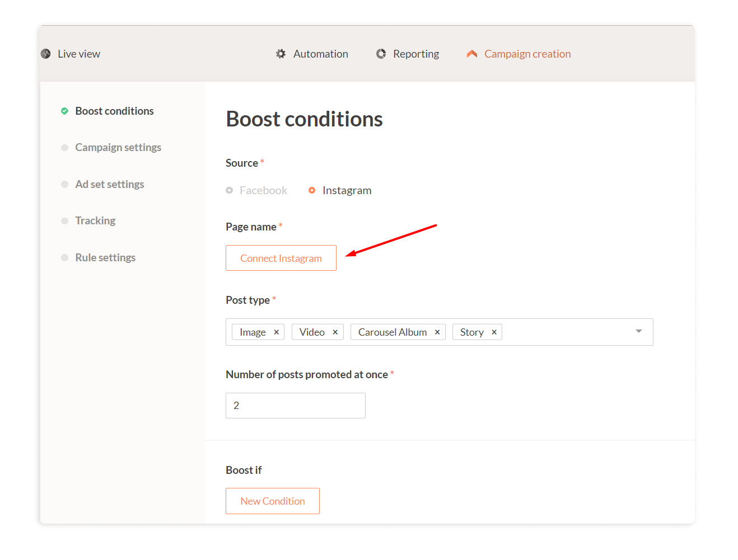The width and height of the screenshot is (738, 560).
Task: Click the Campaign creation arrow icon
Action: pyautogui.click(x=472, y=54)
